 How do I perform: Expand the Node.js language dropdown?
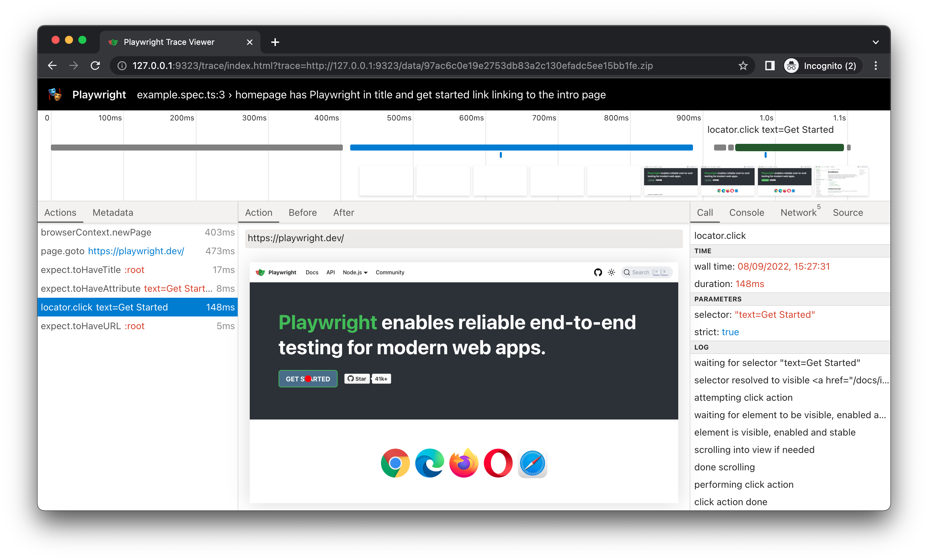pyautogui.click(x=355, y=272)
